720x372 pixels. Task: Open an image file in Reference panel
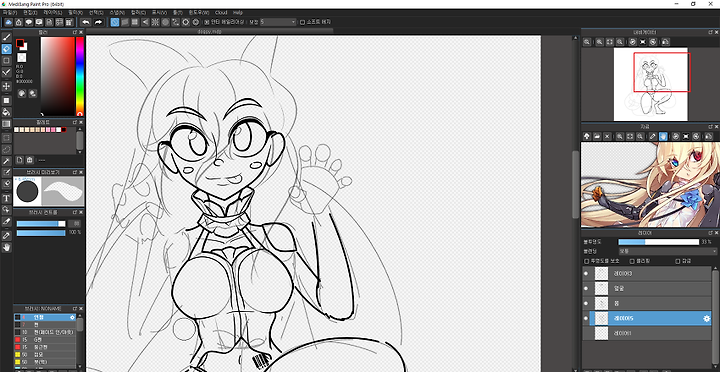tap(597, 136)
